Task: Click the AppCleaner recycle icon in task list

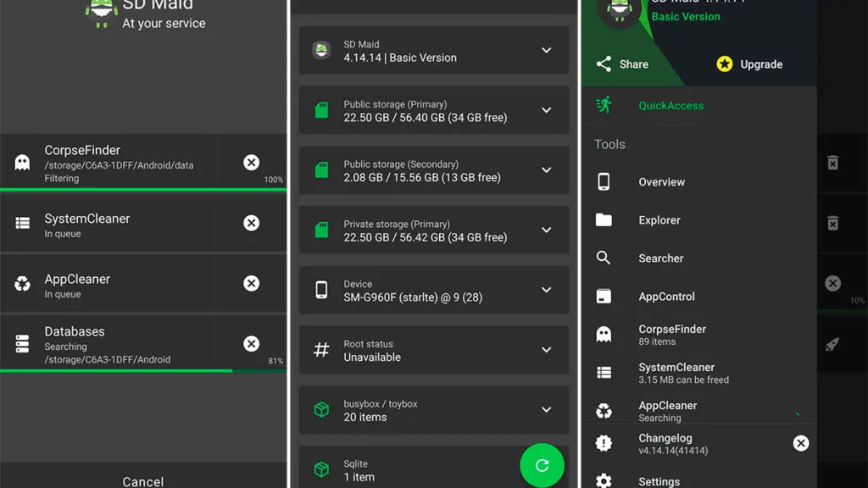Action: pyautogui.click(x=22, y=283)
